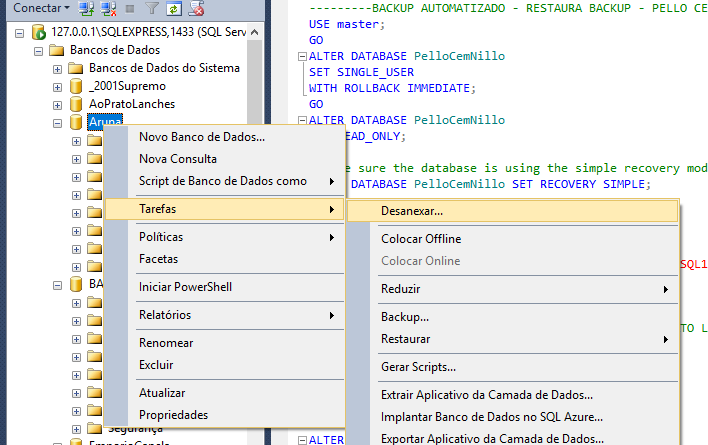Select the _2001Supremo tree item
Screen dimensions: 708x445
point(127,86)
